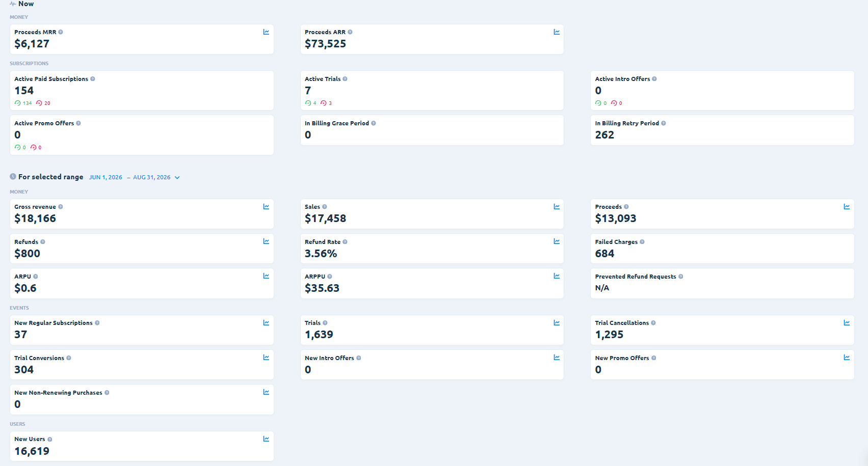The height and width of the screenshot is (466, 868).
Task: Show chart for the Trials card
Action: (557, 323)
